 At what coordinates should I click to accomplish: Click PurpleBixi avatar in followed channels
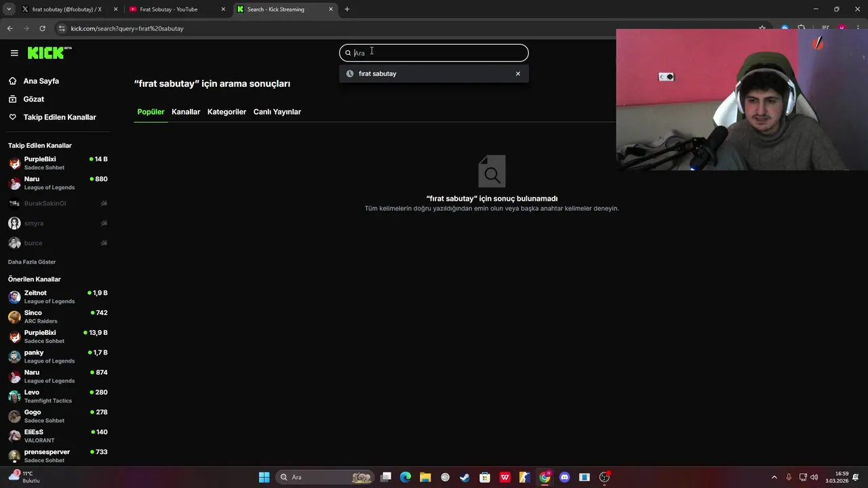click(14, 163)
